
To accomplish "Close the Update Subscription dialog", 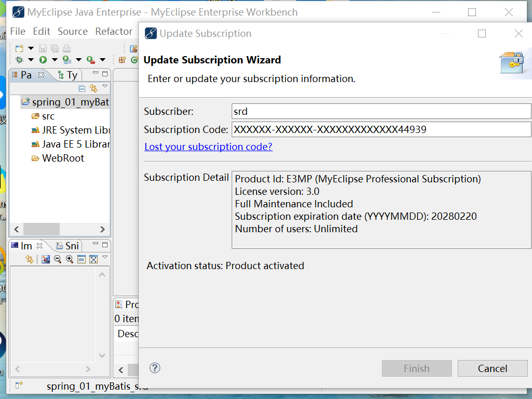I will pyautogui.click(x=518, y=34).
